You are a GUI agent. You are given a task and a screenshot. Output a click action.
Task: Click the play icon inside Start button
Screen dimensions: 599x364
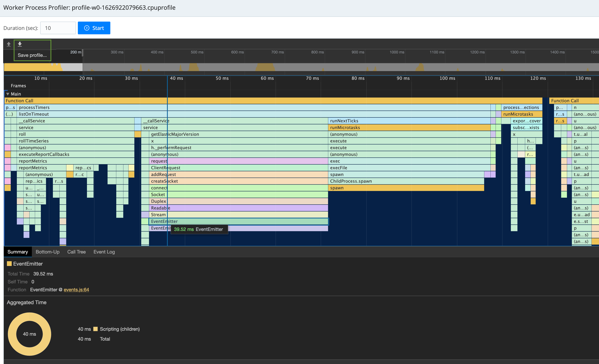(87, 28)
